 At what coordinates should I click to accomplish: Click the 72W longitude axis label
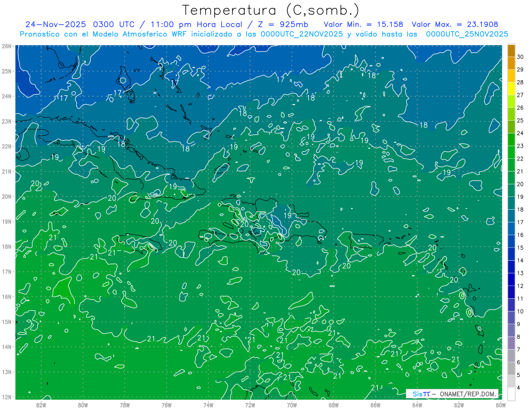pyautogui.click(x=250, y=405)
